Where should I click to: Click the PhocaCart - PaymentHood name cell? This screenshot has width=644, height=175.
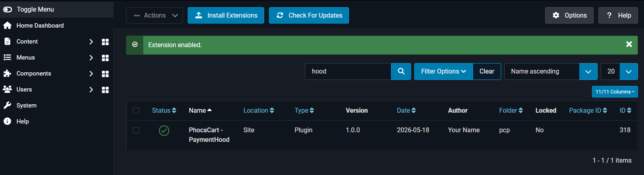point(209,135)
